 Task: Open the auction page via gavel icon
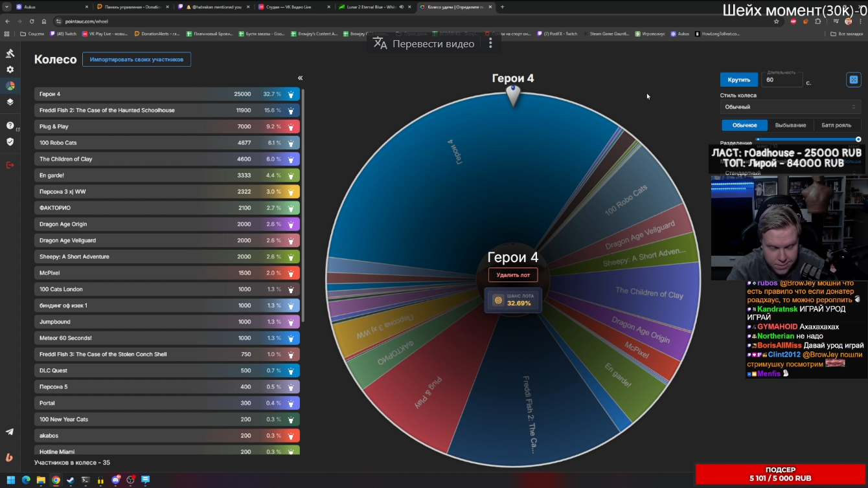point(10,53)
